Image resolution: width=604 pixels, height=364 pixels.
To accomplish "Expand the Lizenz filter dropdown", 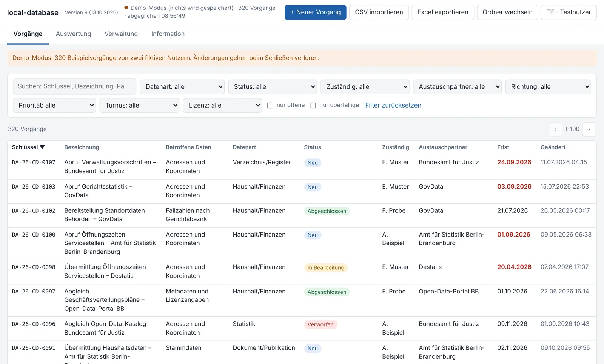I will click(x=222, y=106).
